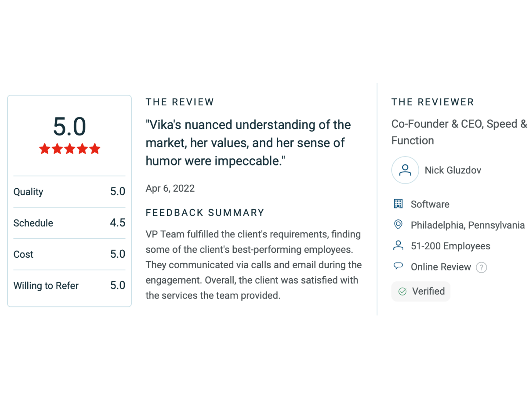Click the location pin icon

pyautogui.click(x=398, y=224)
